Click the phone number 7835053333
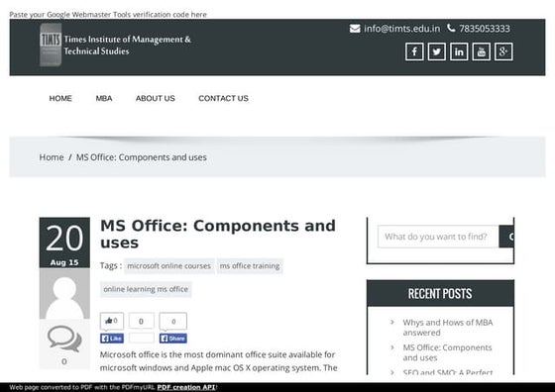This screenshot has width=555, height=392. [x=485, y=29]
